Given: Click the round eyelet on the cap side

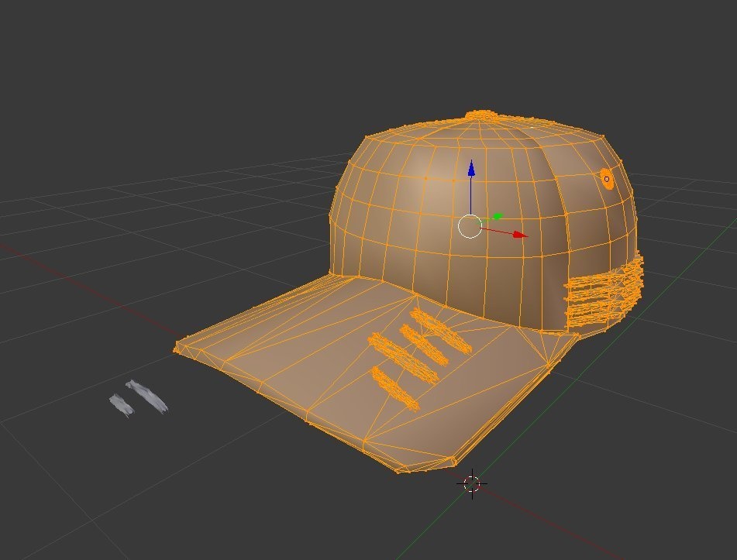Looking at the screenshot, I should coord(608,180).
